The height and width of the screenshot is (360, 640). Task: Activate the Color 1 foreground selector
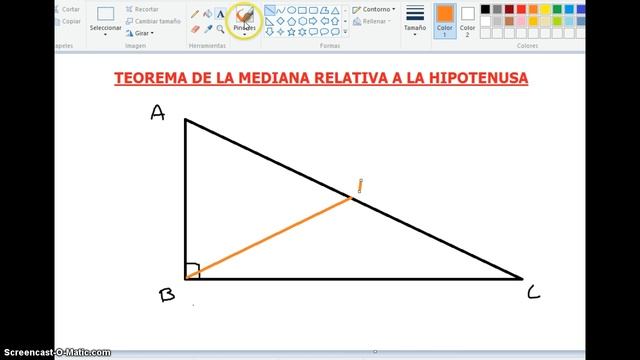coord(444,21)
